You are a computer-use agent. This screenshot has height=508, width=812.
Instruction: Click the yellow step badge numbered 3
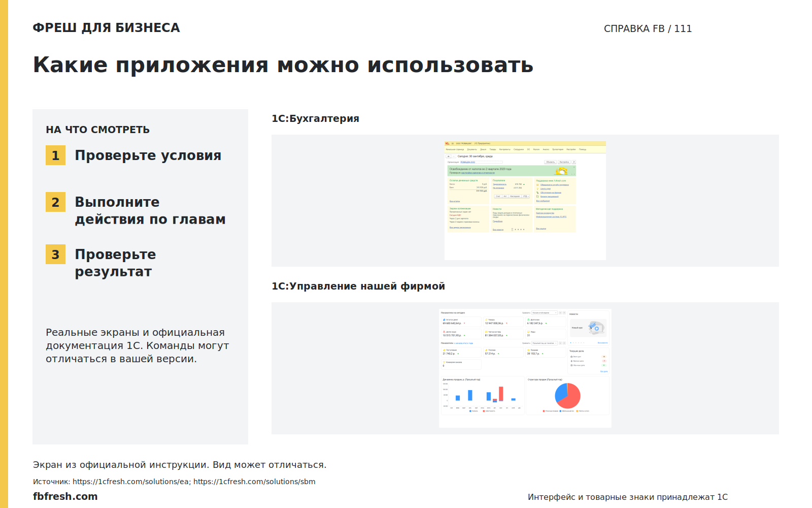[x=55, y=255]
